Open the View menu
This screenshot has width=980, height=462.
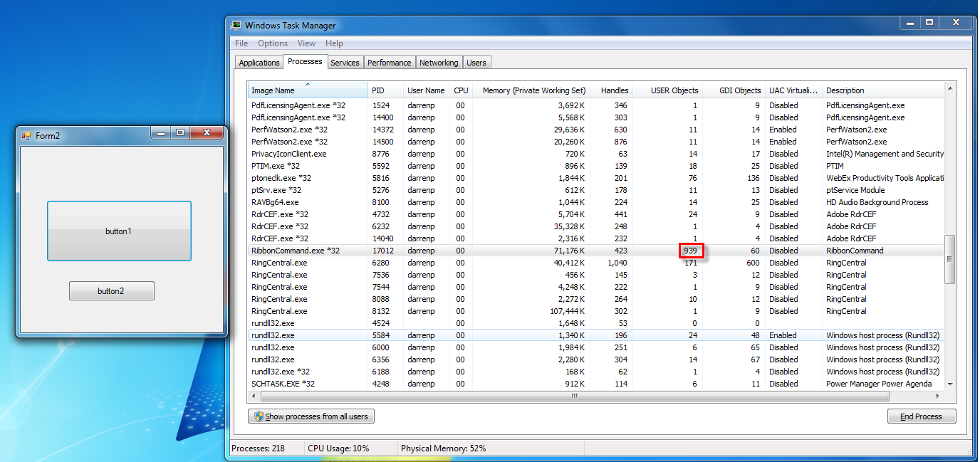coord(306,43)
